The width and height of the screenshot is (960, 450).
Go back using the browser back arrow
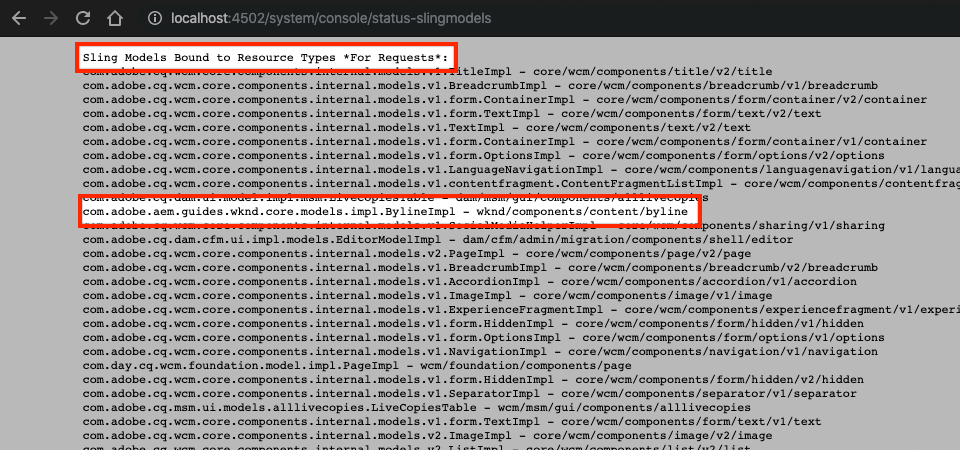19,18
